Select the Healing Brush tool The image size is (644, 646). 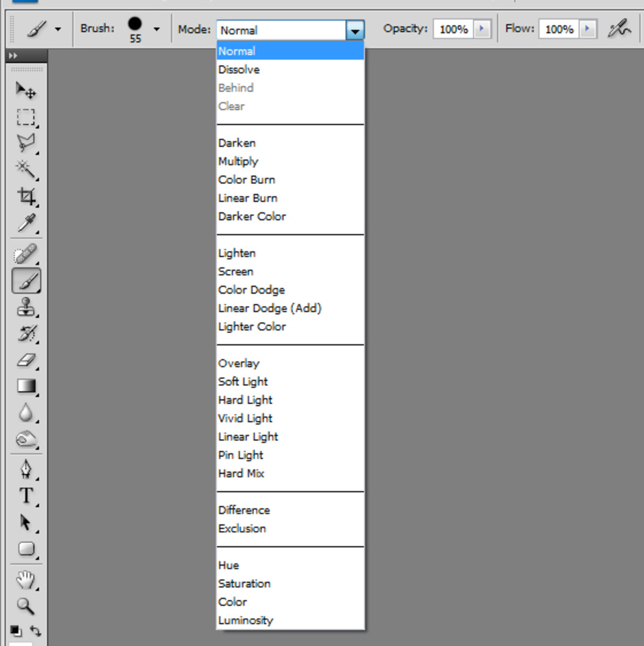pos(25,253)
